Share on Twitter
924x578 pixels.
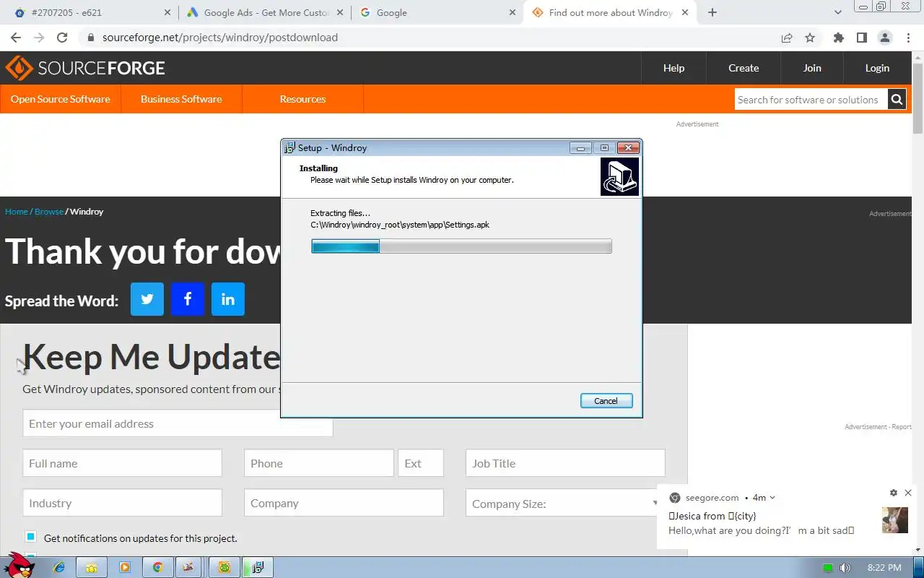[x=147, y=299]
